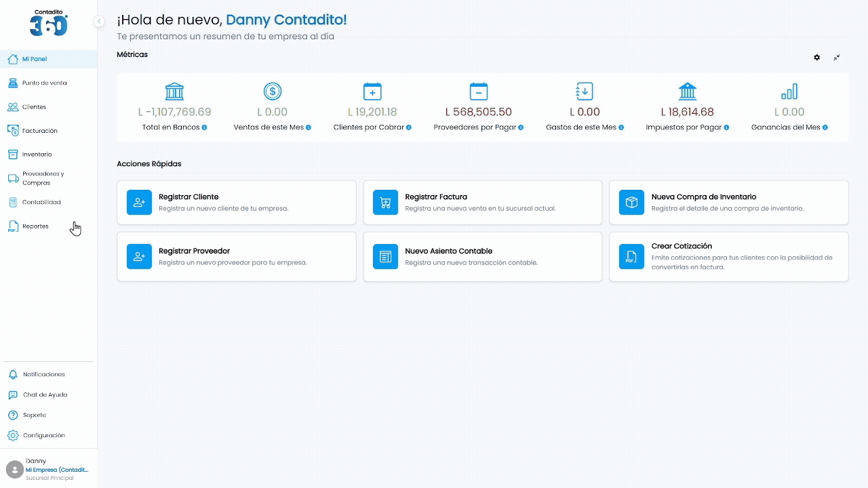Click the info icon beside Proveedores por Pagar
This screenshot has width=868, height=488.
(x=521, y=127)
